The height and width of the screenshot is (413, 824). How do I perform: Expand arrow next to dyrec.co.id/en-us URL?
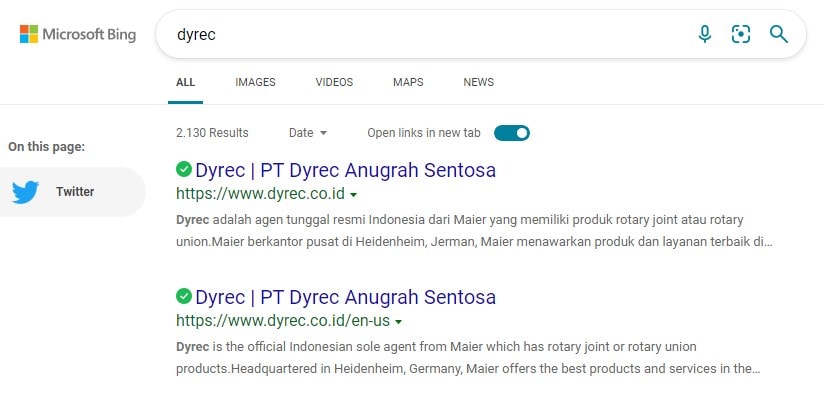pos(399,322)
